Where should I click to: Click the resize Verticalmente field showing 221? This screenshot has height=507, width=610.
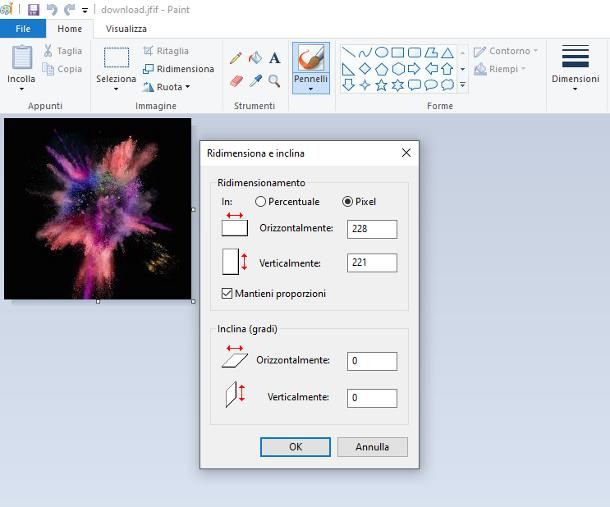[372, 263]
